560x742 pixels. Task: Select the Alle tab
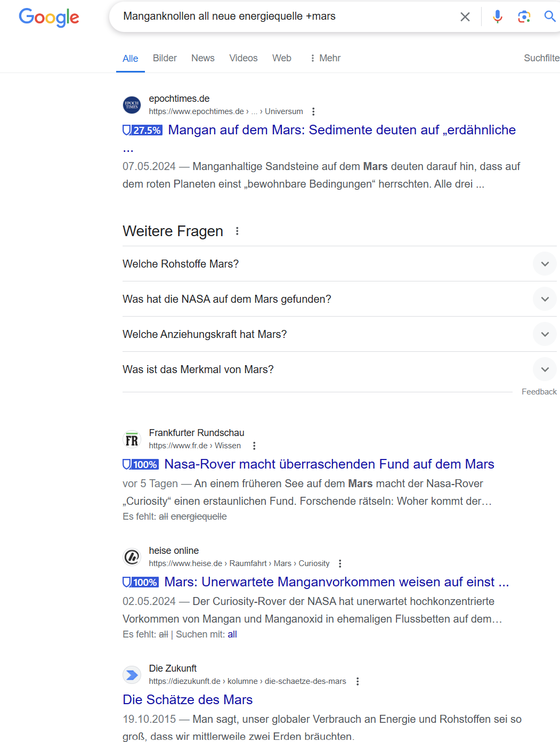pyautogui.click(x=131, y=59)
